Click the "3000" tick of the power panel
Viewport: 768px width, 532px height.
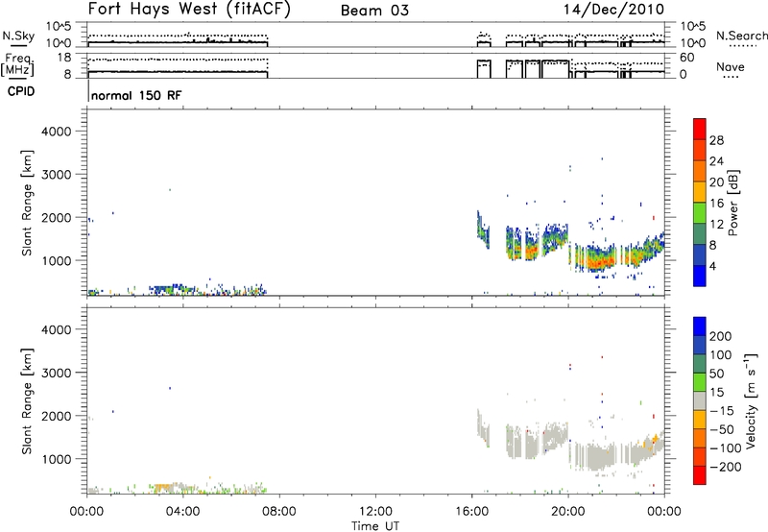click(57, 175)
